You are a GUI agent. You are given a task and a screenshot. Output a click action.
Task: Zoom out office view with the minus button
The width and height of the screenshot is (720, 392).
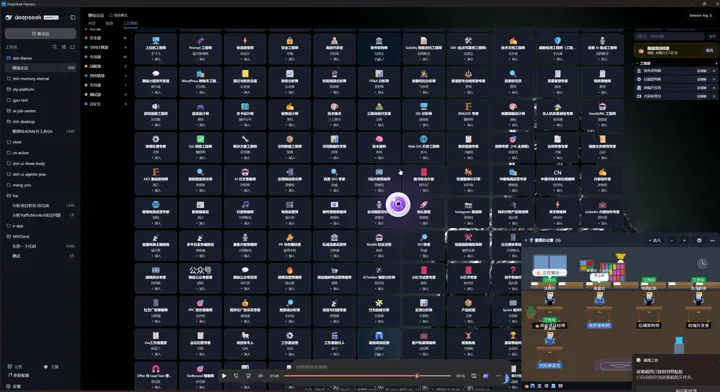point(672,240)
